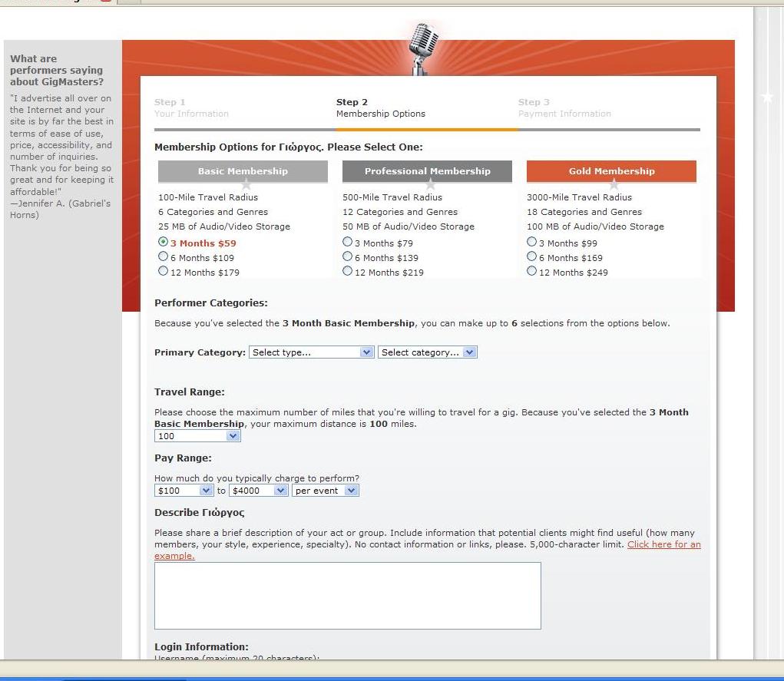Pick Gold 3 Months $99 radio button
Image resolution: width=784 pixels, height=681 pixels.
pyautogui.click(x=531, y=243)
